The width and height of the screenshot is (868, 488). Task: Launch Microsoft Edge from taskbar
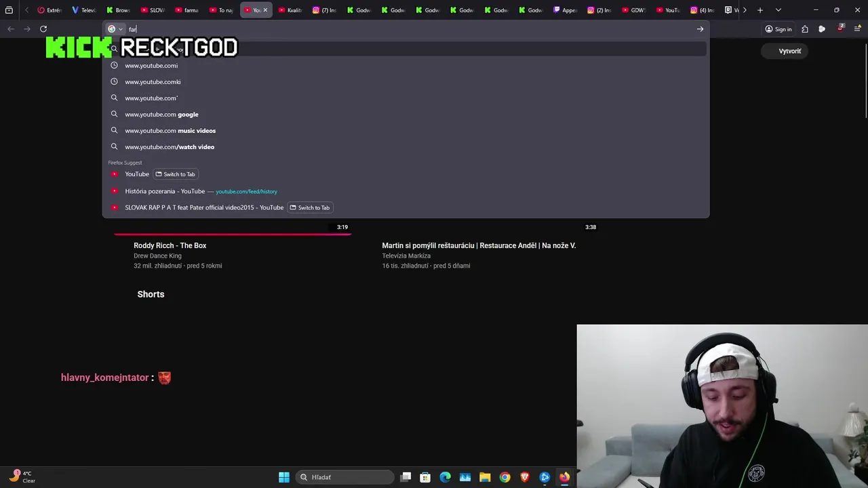pos(445,477)
